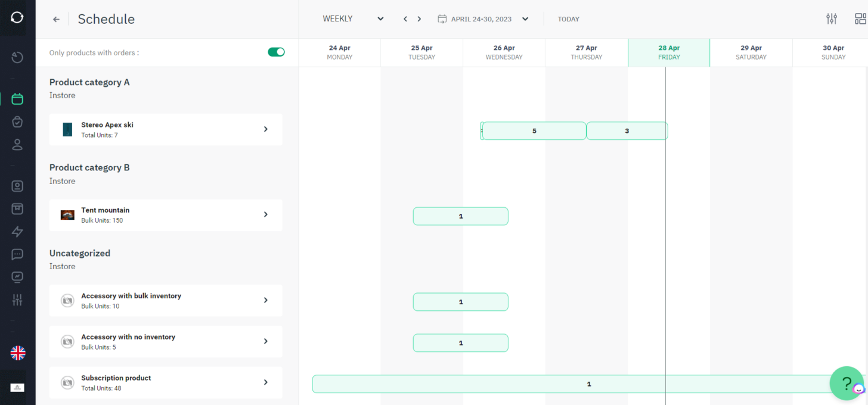Image resolution: width=868 pixels, height=405 pixels.
Task: Open the calendar schedule icon in sidebar
Action: pyautogui.click(x=17, y=99)
